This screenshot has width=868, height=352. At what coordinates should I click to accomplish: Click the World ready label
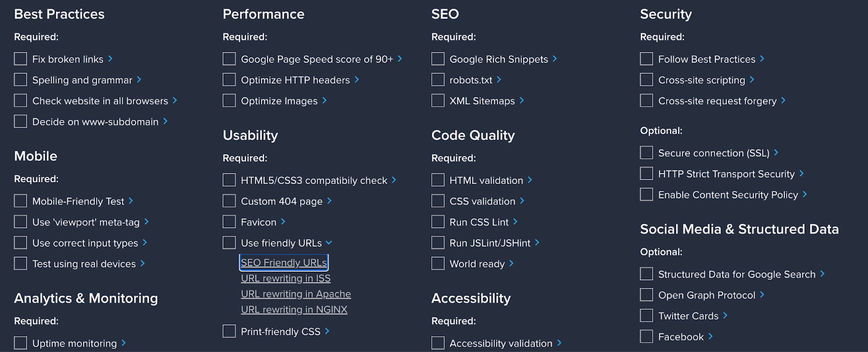pos(477,264)
